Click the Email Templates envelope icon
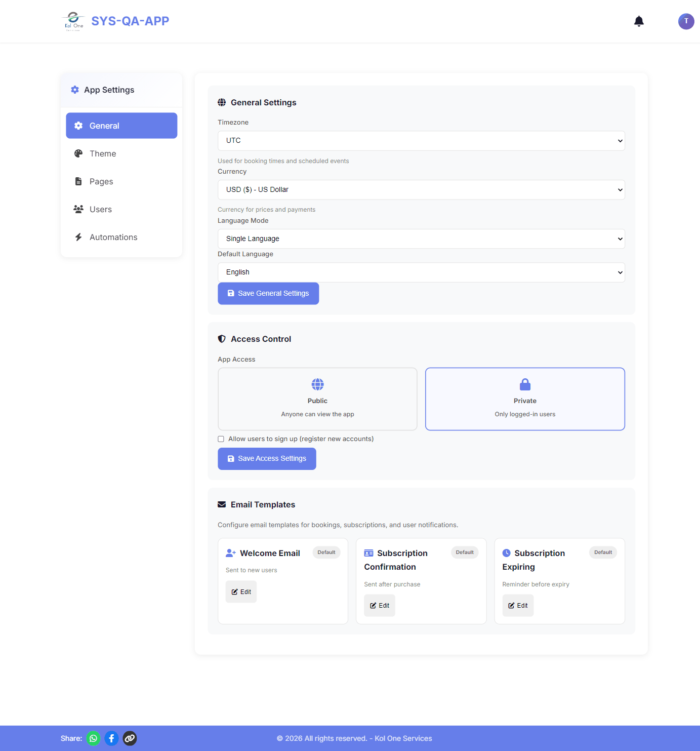700x751 pixels. pyautogui.click(x=222, y=504)
